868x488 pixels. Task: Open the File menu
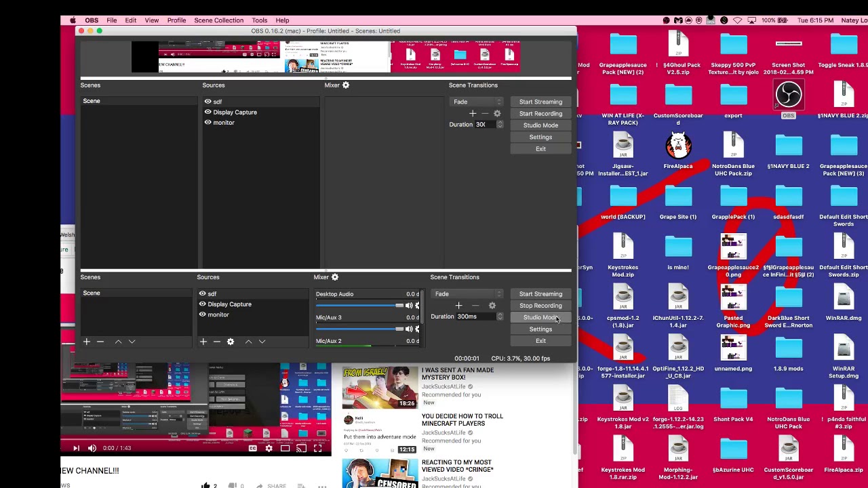click(111, 20)
